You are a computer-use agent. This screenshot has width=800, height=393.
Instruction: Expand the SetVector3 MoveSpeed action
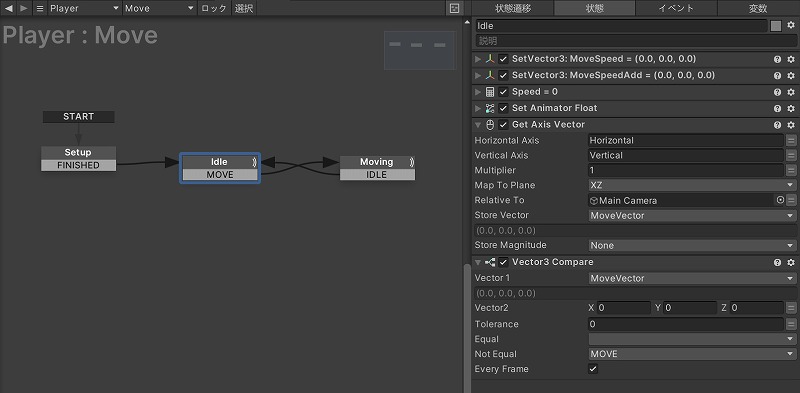478,59
